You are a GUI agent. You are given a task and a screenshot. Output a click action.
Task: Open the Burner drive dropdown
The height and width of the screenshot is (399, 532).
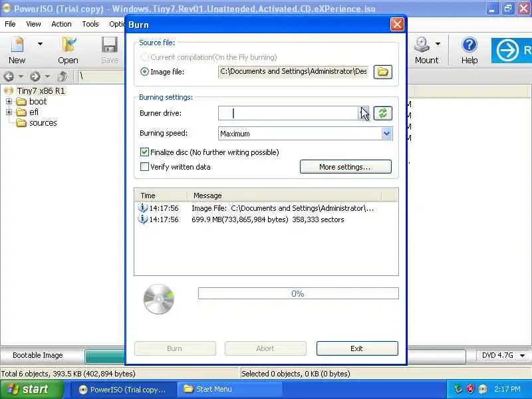tap(363, 113)
